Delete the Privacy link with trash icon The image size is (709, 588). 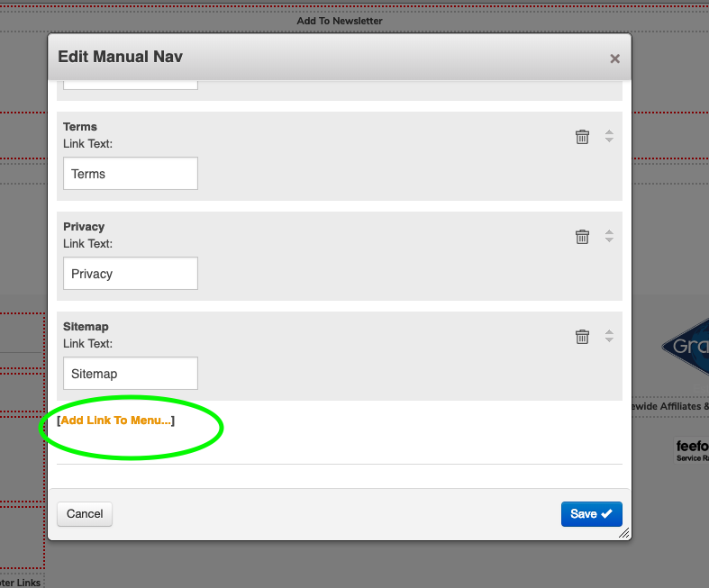click(582, 237)
